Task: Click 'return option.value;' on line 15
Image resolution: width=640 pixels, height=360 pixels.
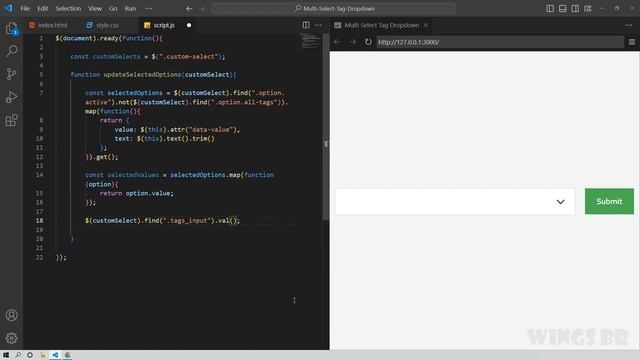Action: pyautogui.click(x=137, y=193)
